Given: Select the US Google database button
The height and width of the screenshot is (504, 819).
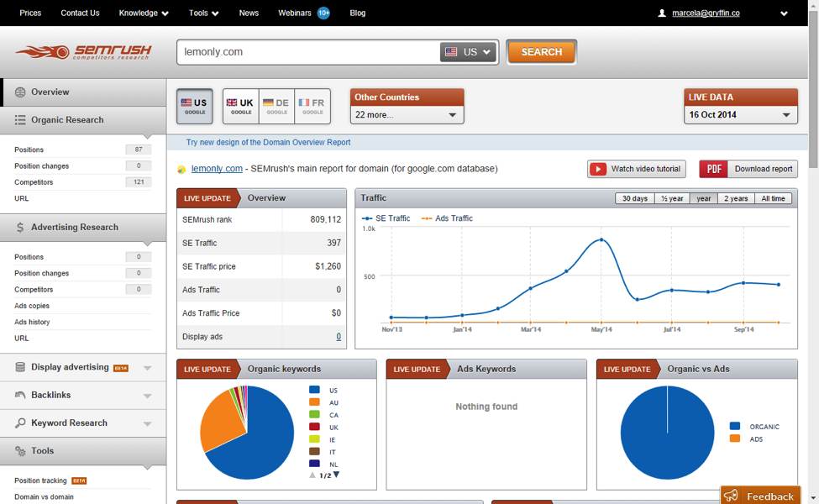Looking at the screenshot, I should pos(195,106).
